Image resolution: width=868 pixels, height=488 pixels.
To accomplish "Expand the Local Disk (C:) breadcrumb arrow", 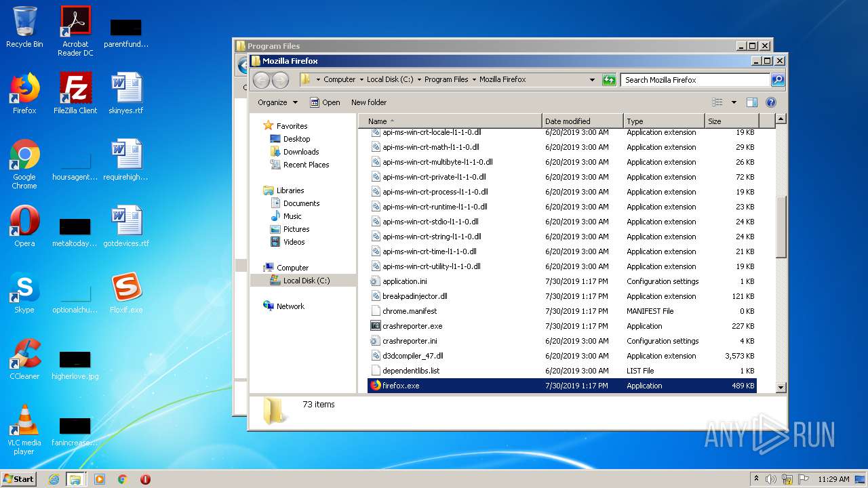I will click(x=419, y=79).
